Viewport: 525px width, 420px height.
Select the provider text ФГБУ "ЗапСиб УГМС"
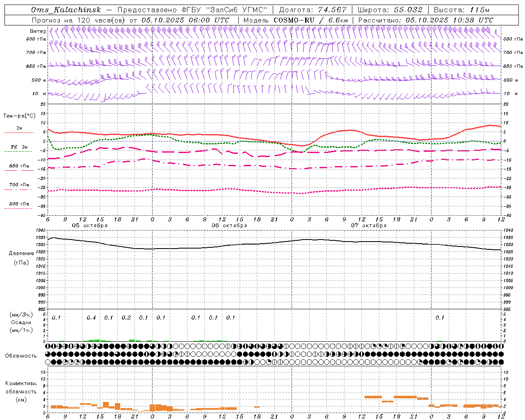click(x=225, y=10)
